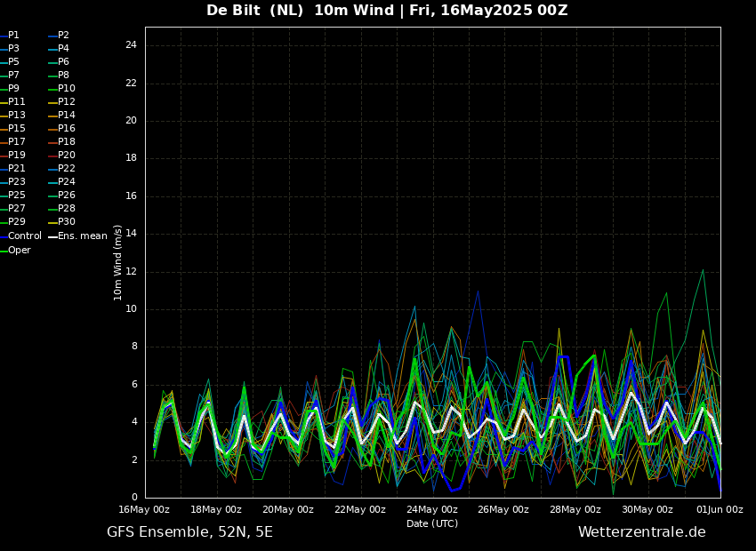Screen dimensions: 756x551
Task: Click the 16May 00z x-axis tick label
Action: (x=144, y=509)
